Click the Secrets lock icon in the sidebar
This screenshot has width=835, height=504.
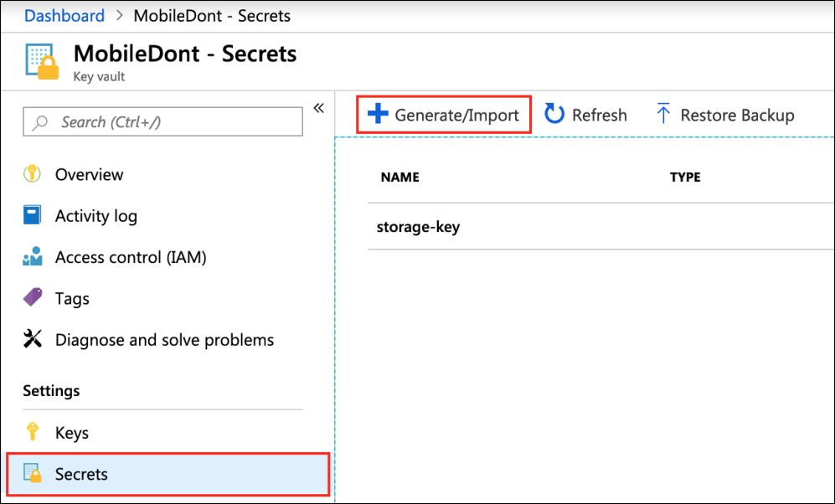tap(33, 473)
